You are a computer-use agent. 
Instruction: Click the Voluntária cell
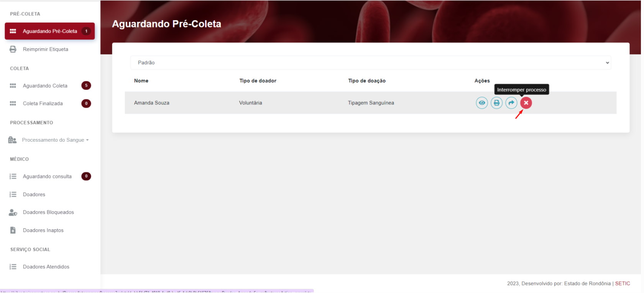click(251, 103)
